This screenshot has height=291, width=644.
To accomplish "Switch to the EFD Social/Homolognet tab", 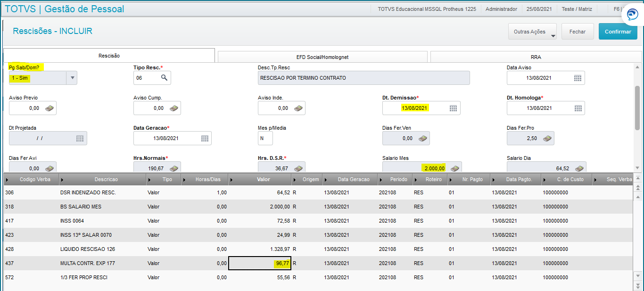I will 322,57.
